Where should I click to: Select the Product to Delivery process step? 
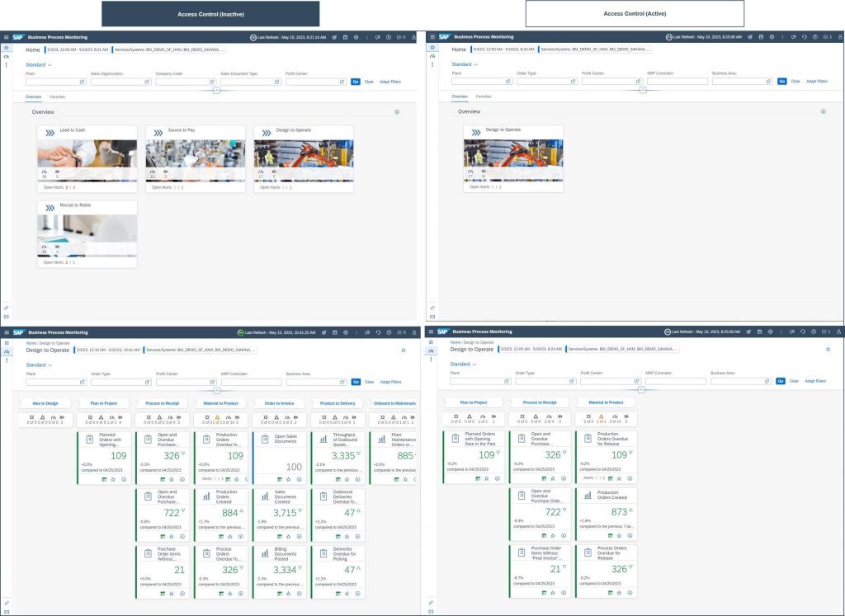click(x=338, y=403)
